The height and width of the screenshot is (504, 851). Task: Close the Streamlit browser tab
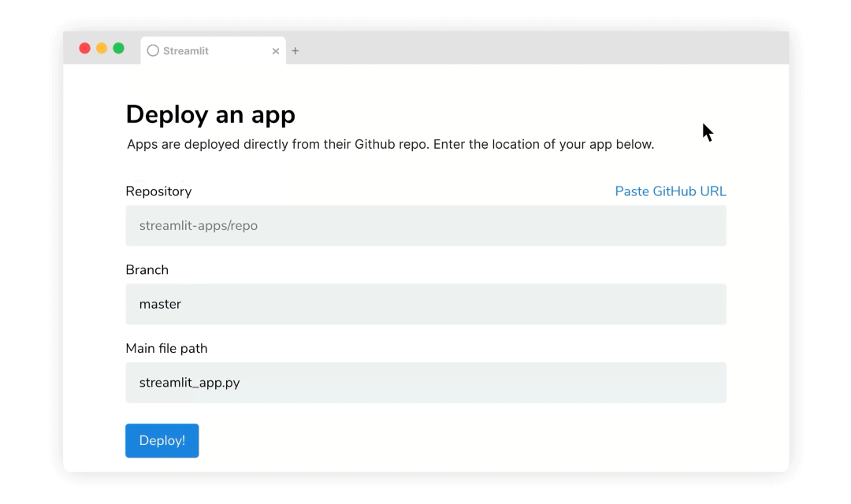click(x=276, y=51)
